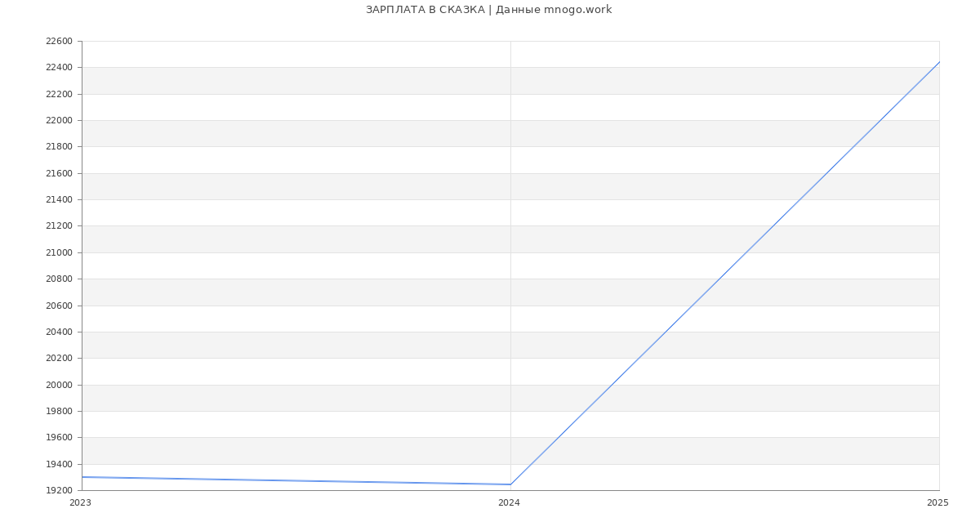Click the 22400 y-axis label
Screen dimensions: 980x531
pos(59,67)
